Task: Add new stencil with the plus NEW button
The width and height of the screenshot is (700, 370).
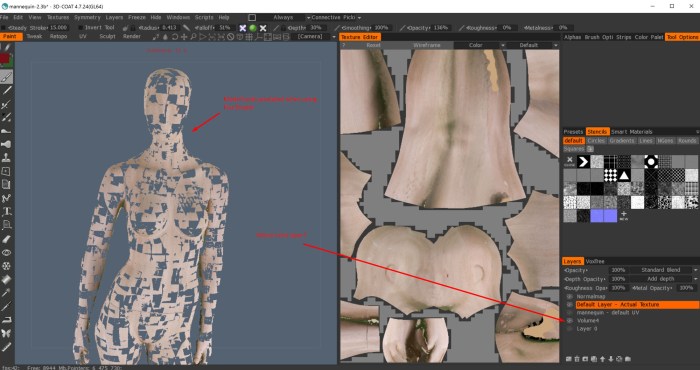Action: click(x=624, y=216)
